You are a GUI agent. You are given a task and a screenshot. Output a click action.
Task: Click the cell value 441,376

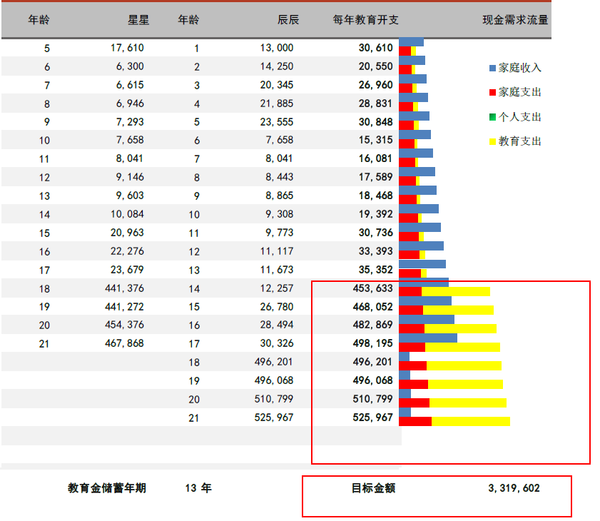[x=124, y=288]
